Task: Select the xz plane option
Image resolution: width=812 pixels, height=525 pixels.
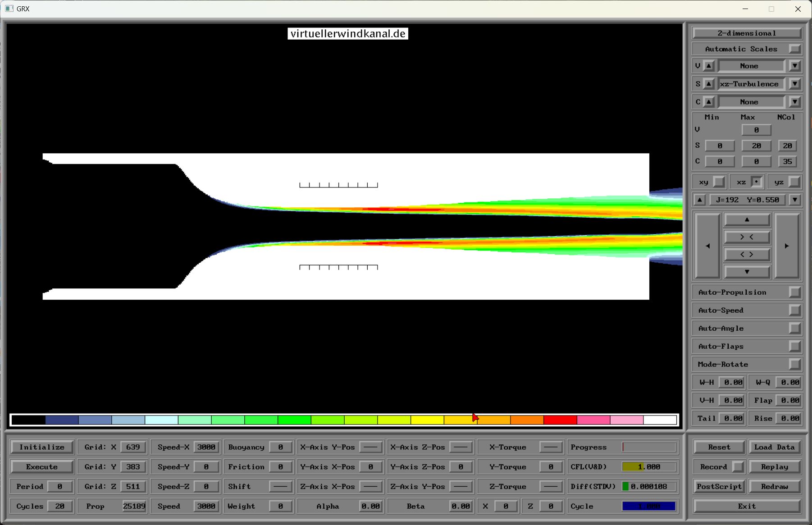Action: (757, 182)
